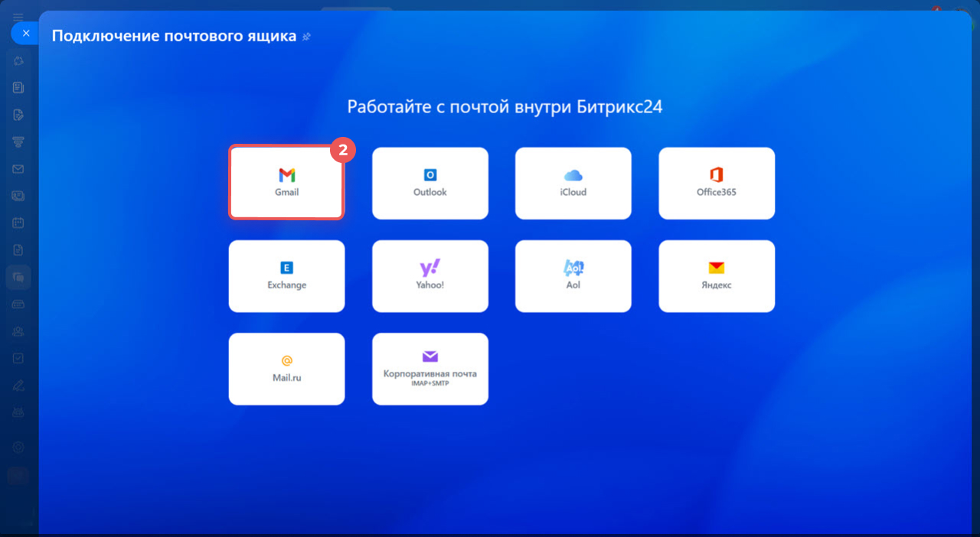This screenshot has width=980, height=537.
Task: Open the calendar icon in the sidebar
Action: click(x=18, y=223)
